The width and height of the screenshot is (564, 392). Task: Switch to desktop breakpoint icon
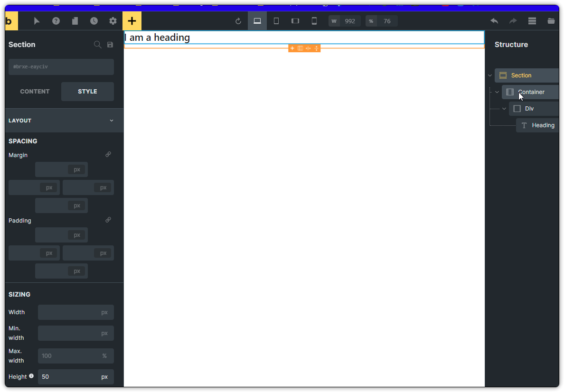pos(257,21)
